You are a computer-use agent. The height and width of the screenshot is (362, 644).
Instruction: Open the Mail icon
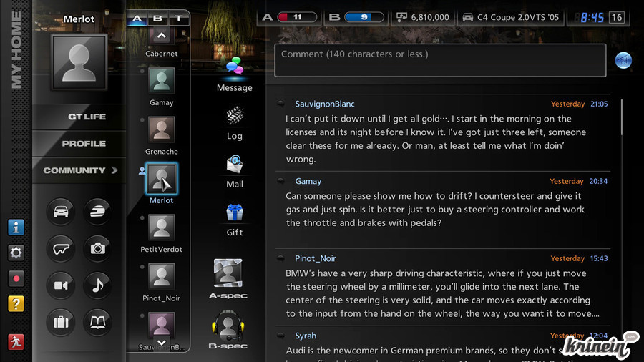(x=234, y=165)
